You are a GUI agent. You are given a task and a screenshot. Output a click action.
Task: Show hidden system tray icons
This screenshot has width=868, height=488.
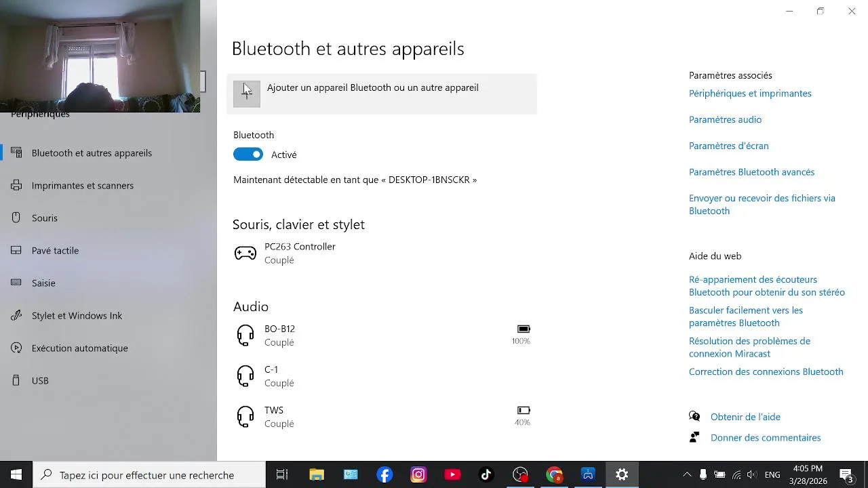click(x=687, y=475)
